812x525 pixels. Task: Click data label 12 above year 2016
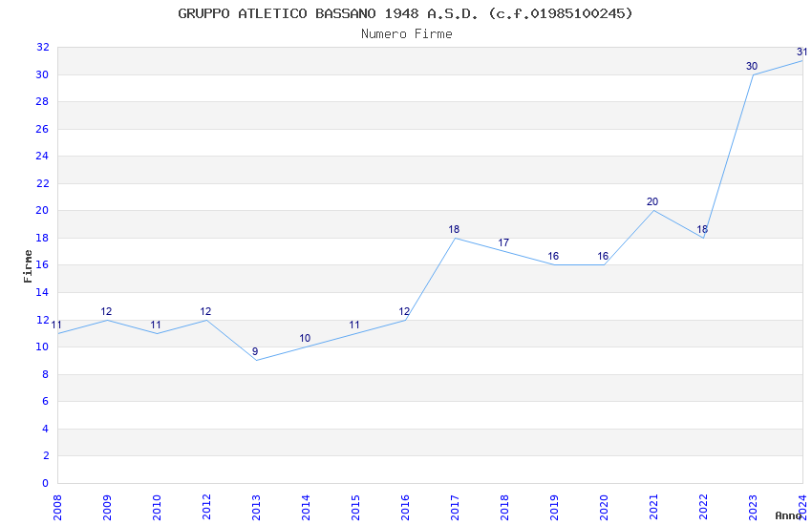404,311
